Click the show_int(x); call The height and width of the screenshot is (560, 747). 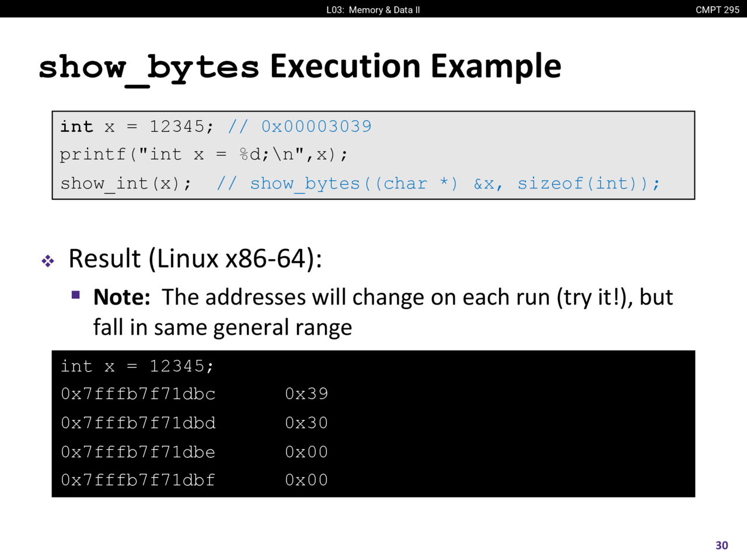click(x=125, y=184)
